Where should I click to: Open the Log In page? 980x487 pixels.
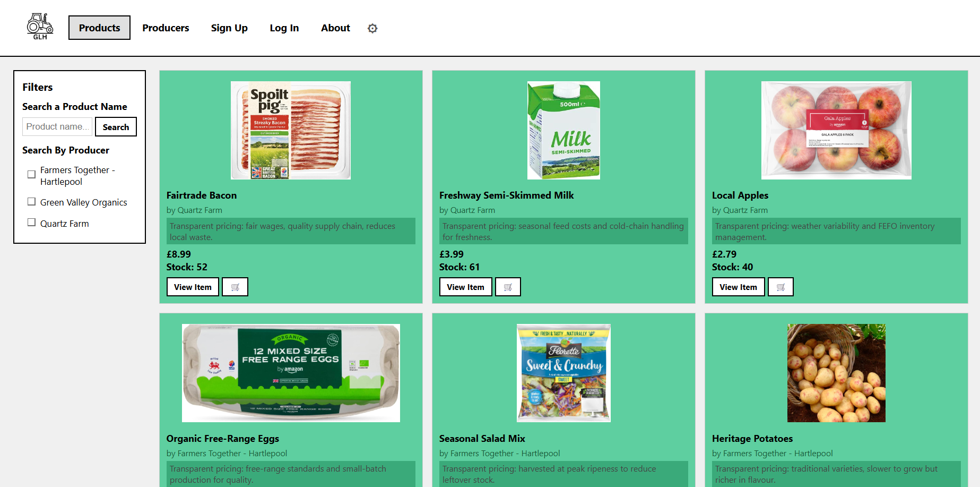tap(284, 28)
